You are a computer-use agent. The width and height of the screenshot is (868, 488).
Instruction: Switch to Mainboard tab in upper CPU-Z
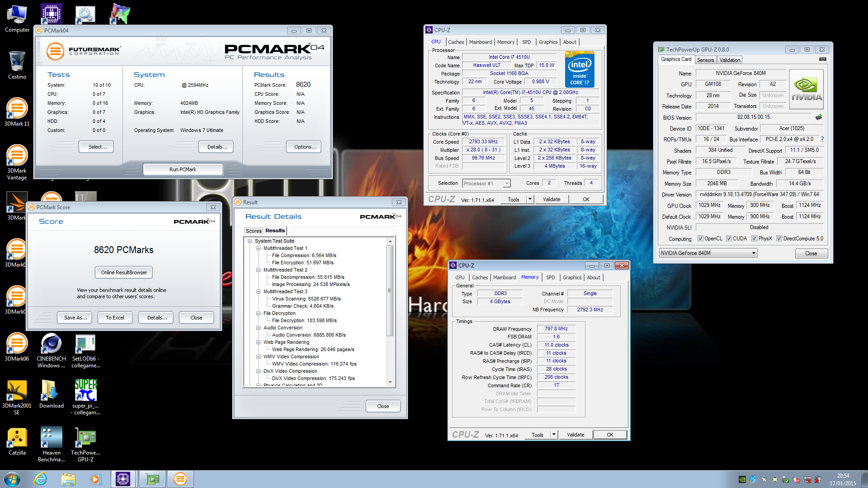pyautogui.click(x=481, y=42)
